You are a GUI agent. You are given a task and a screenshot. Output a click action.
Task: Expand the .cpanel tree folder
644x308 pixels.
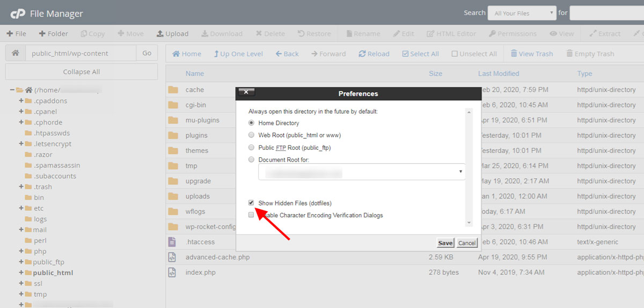pyautogui.click(x=21, y=111)
